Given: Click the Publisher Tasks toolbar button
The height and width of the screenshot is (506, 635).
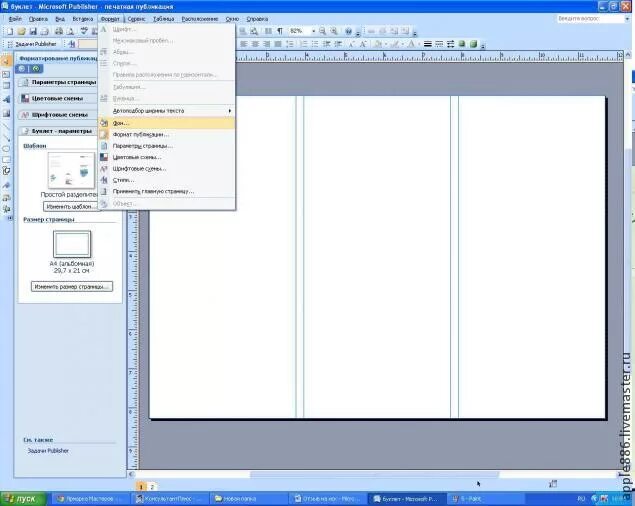Looking at the screenshot, I should pos(33,44).
